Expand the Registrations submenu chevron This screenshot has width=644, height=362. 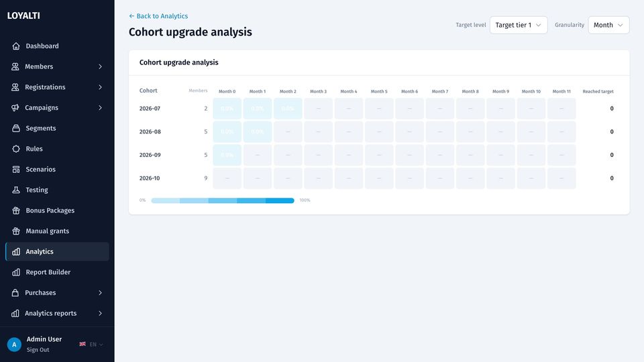100,87
